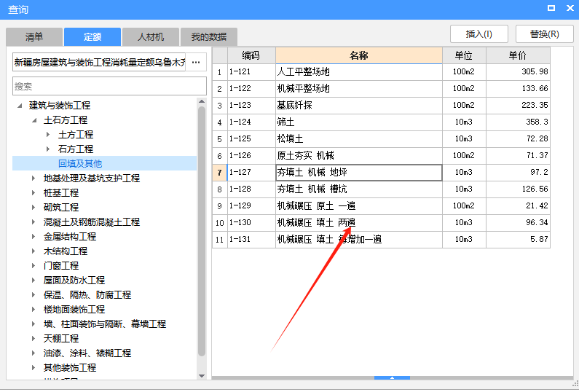
Task: Select the quota library name combo box
Action: 99,62
